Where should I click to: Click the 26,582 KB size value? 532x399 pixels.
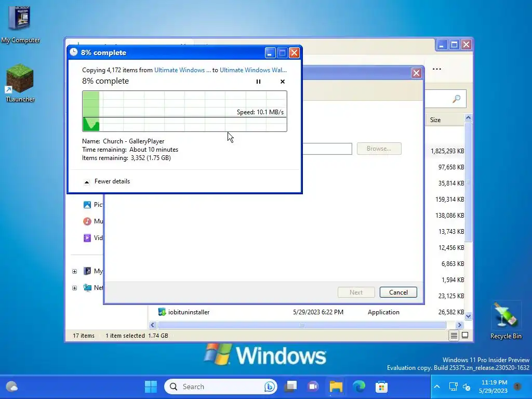click(x=451, y=312)
